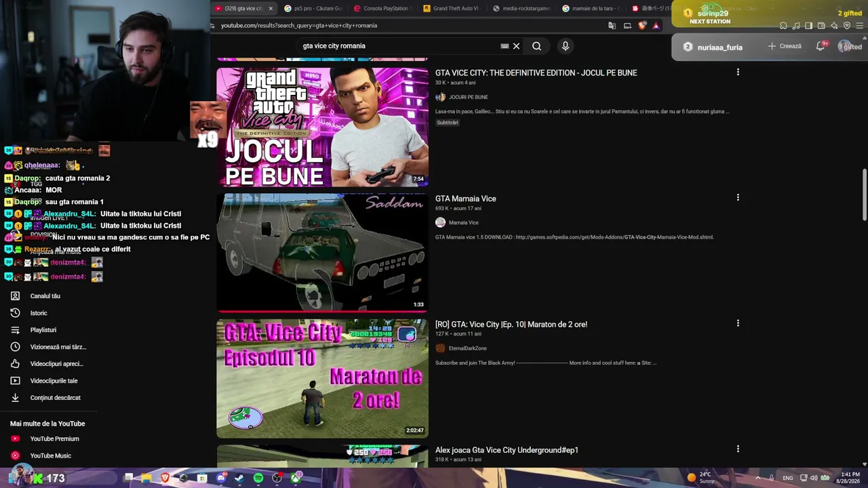Open Brave browser from the taskbar
The height and width of the screenshot is (488, 868).
[165, 478]
